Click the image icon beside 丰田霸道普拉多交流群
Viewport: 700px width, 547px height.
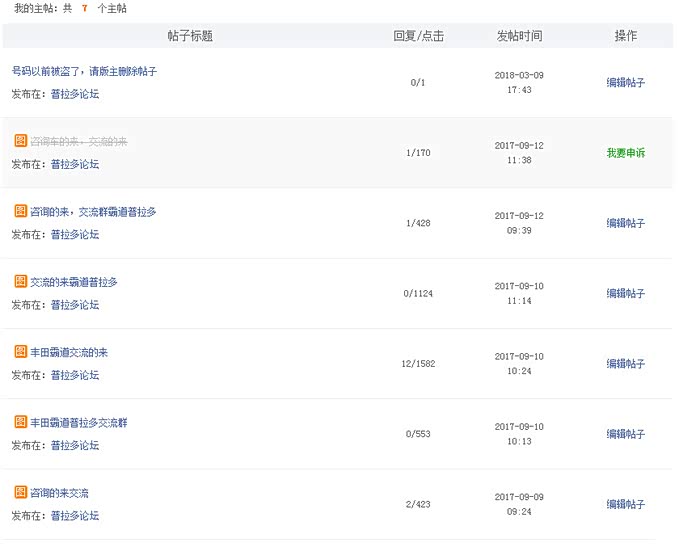(20, 423)
